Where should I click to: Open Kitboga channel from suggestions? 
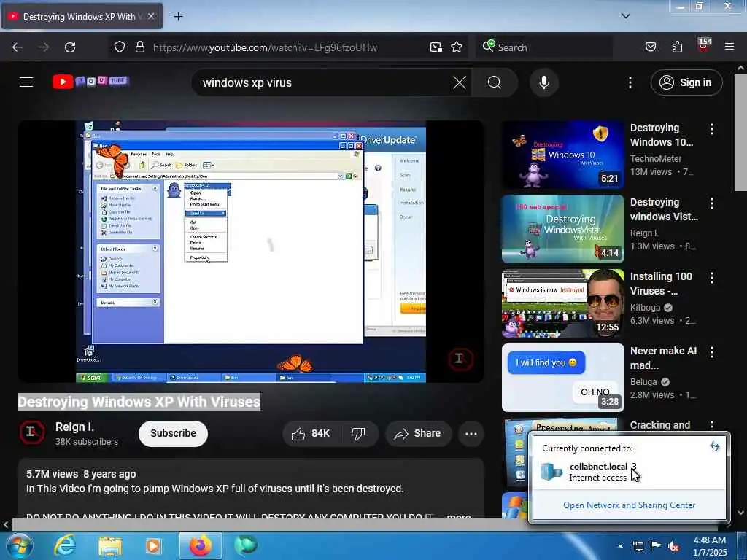645,307
